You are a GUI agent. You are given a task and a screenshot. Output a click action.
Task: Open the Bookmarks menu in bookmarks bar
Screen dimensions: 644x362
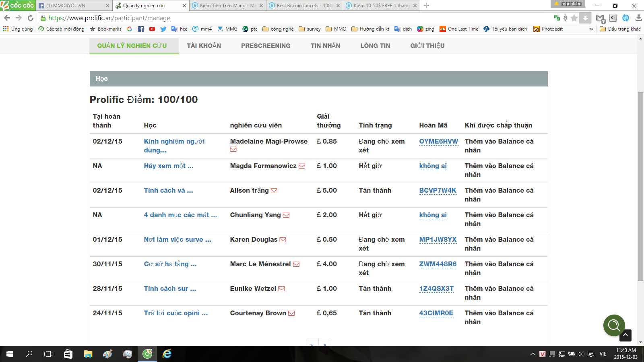point(105,29)
